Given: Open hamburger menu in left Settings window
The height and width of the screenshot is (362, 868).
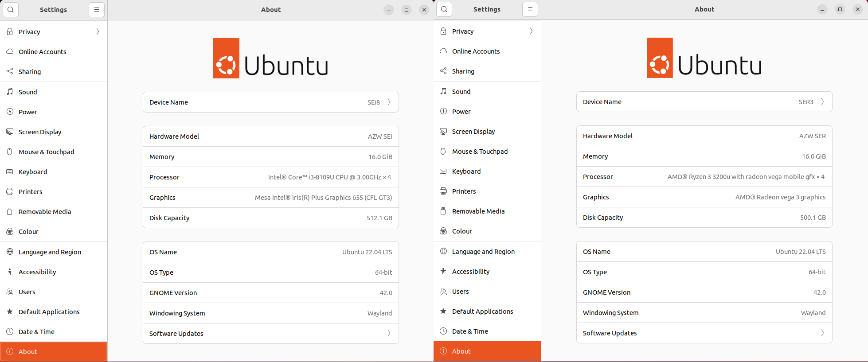Looking at the screenshot, I should tap(97, 10).
